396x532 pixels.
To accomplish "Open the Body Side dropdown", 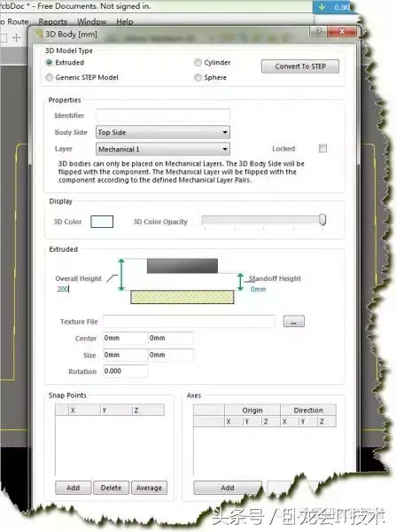I will (163, 132).
